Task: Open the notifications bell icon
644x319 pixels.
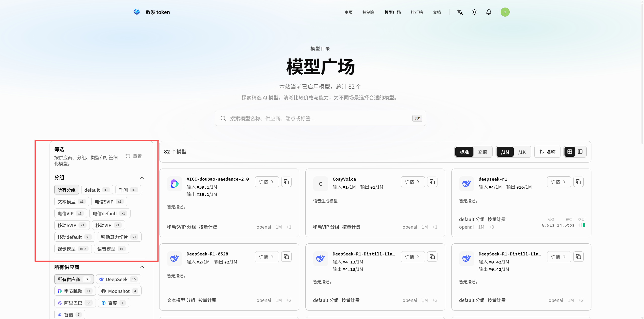Action: [x=489, y=12]
